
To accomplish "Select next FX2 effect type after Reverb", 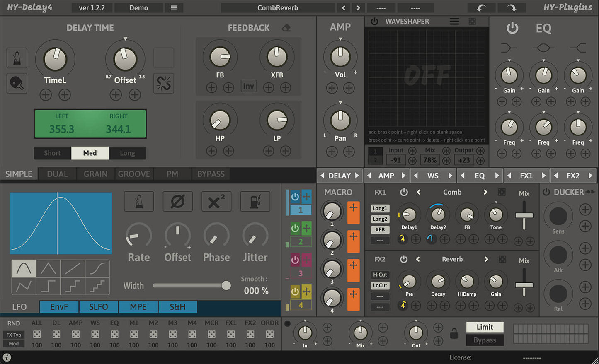I will tap(486, 259).
